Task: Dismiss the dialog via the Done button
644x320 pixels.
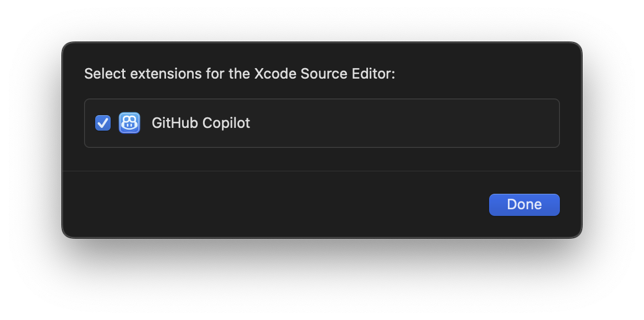Action: click(524, 204)
